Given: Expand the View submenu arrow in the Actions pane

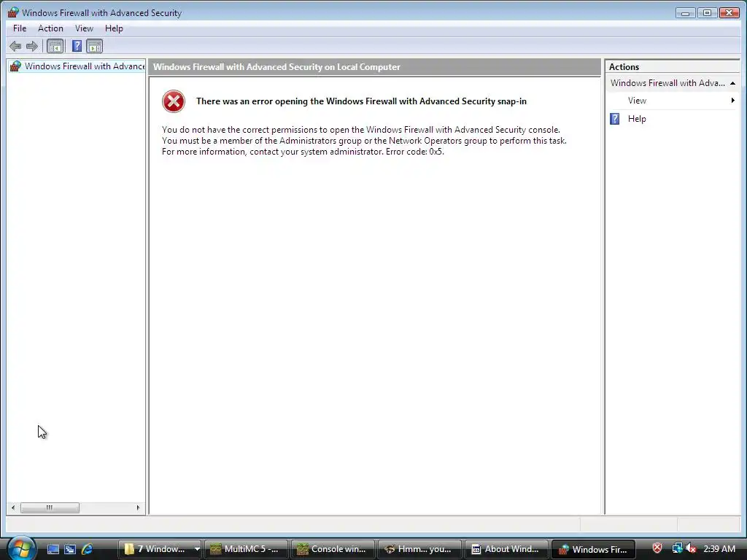Looking at the screenshot, I should pos(732,101).
